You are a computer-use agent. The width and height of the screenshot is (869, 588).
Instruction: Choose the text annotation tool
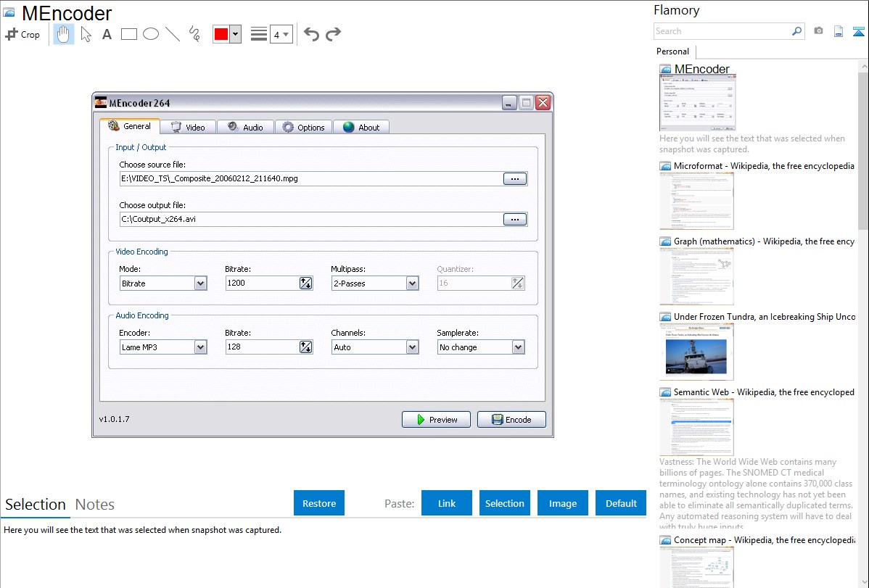pos(107,34)
